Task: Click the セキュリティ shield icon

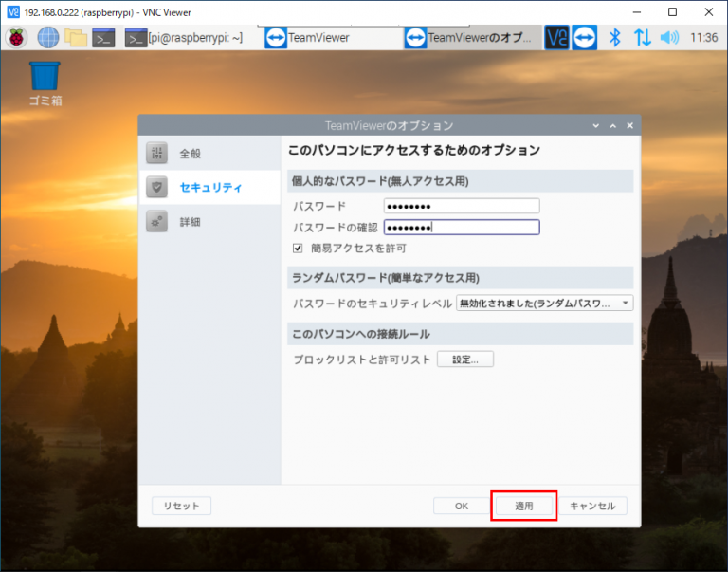Action: click(x=157, y=187)
